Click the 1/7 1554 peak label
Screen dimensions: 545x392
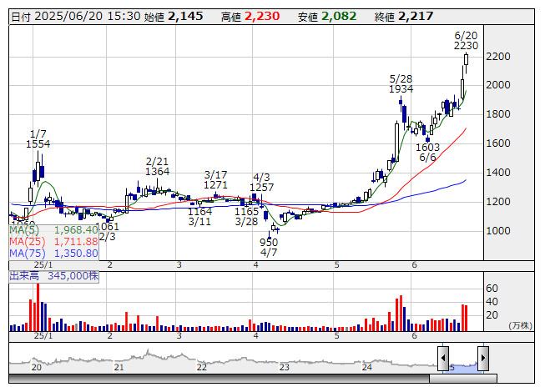[38, 139]
